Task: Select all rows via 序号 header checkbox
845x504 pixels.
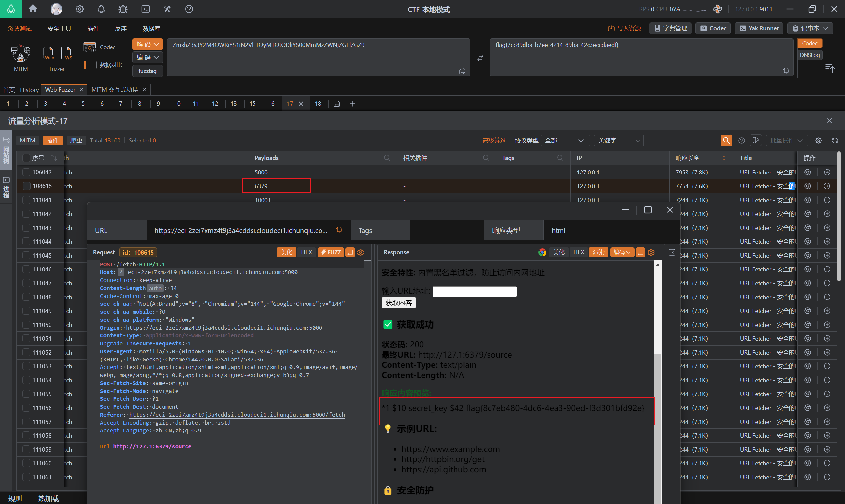Action: click(26, 158)
